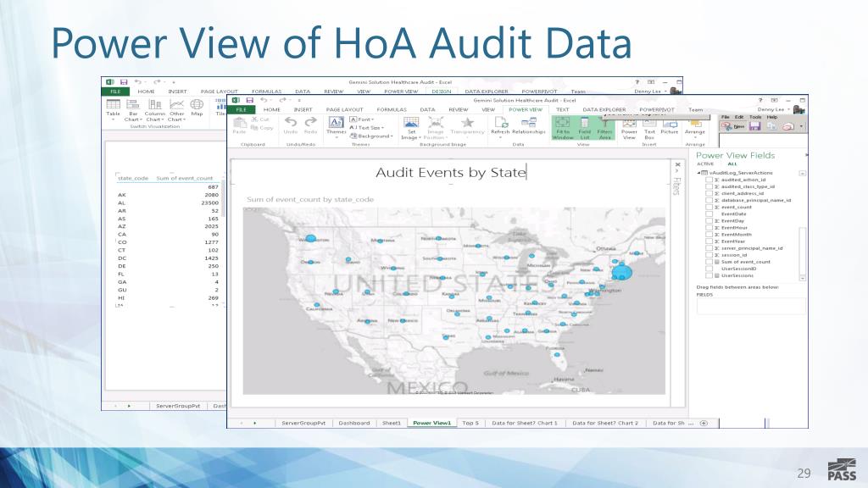
Task: Click the New button in small toolbar window
Action: [733, 127]
